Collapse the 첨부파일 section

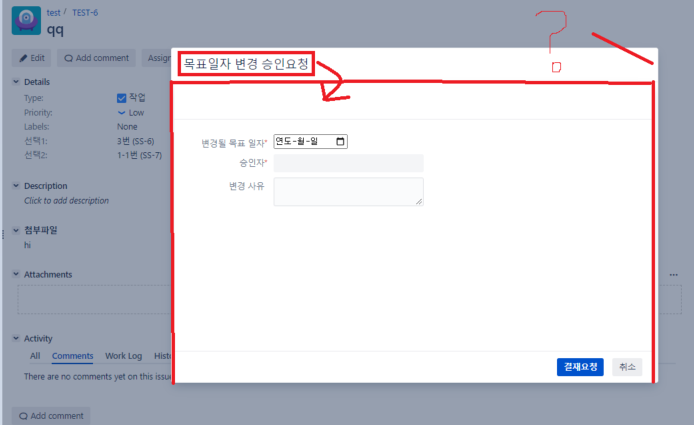click(16, 230)
